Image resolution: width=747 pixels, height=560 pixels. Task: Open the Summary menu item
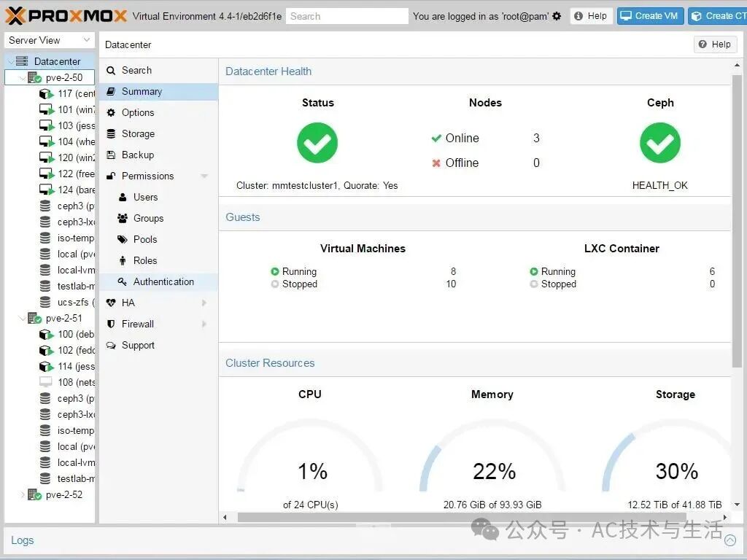coord(158,91)
